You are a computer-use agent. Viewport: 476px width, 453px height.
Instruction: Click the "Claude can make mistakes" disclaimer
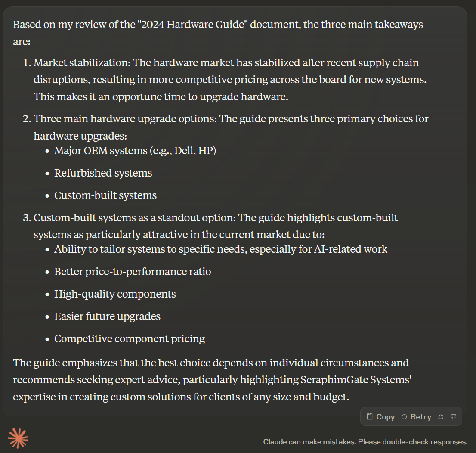(x=365, y=442)
